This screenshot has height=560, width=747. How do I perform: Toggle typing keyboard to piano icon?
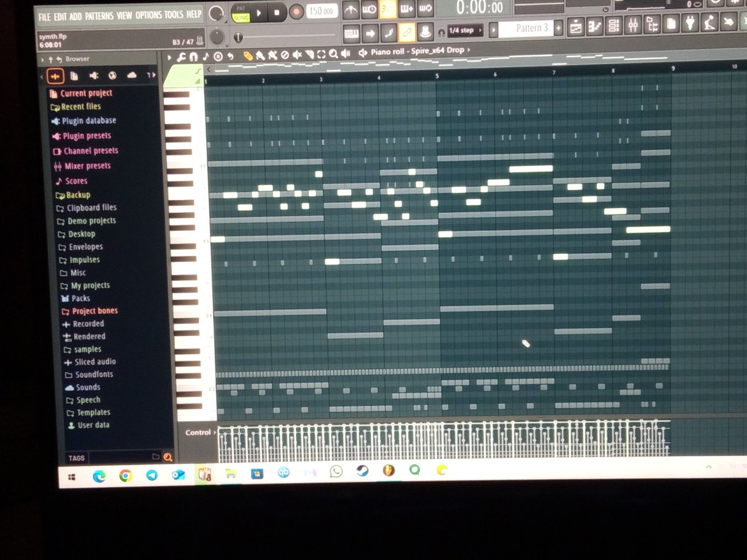(x=351, y=33)
